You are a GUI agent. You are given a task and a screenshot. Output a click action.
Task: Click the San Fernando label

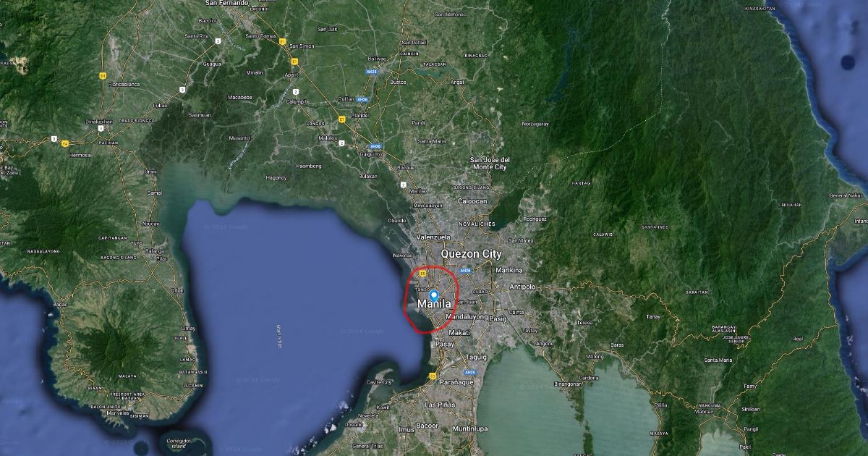tap(228, 3)
